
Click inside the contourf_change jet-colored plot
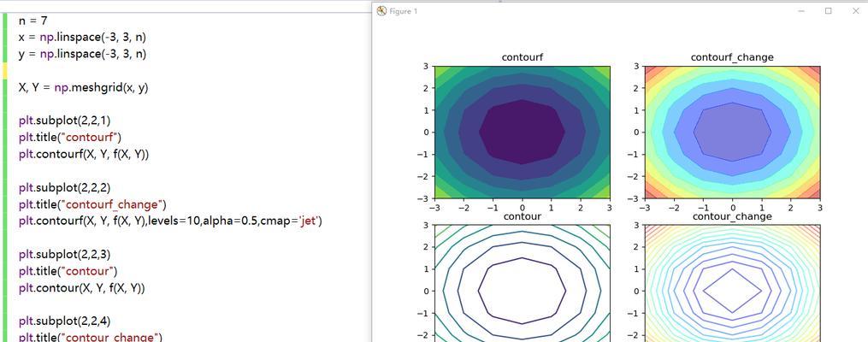(x=732, y=132)
